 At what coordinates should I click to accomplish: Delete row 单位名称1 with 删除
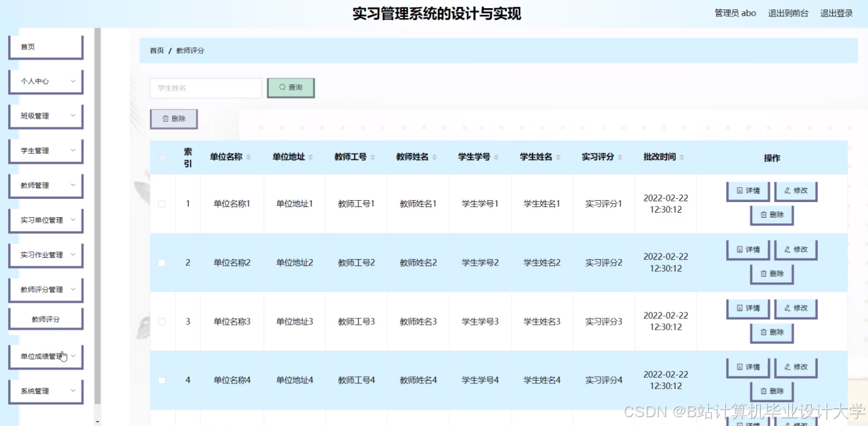772,215
